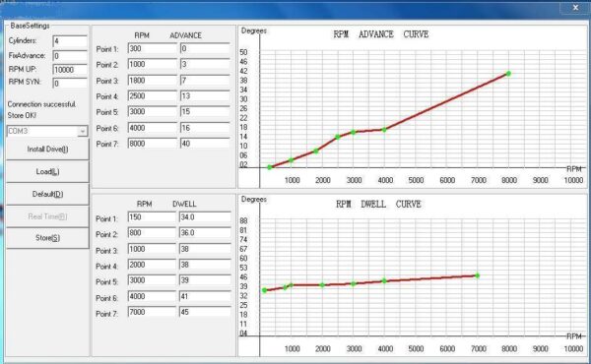
Task: Click the Install Drive button
Action: tap(47, 150)
